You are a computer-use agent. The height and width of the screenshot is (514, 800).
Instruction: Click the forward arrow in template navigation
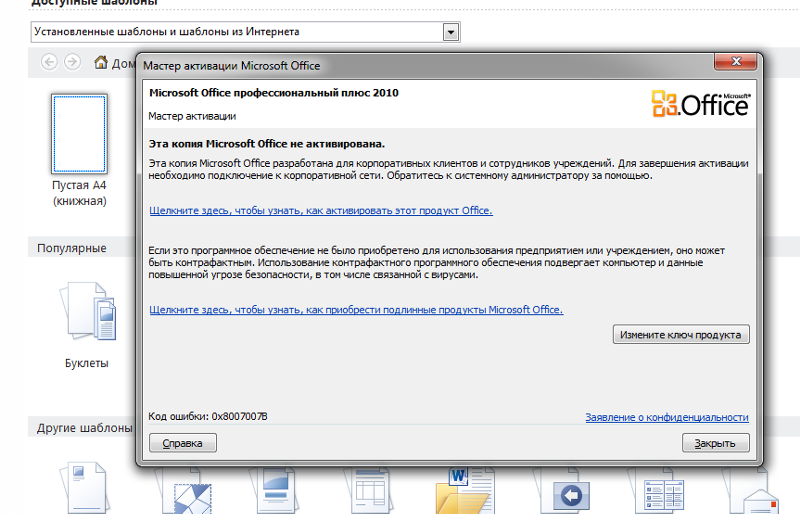point(72,62)
